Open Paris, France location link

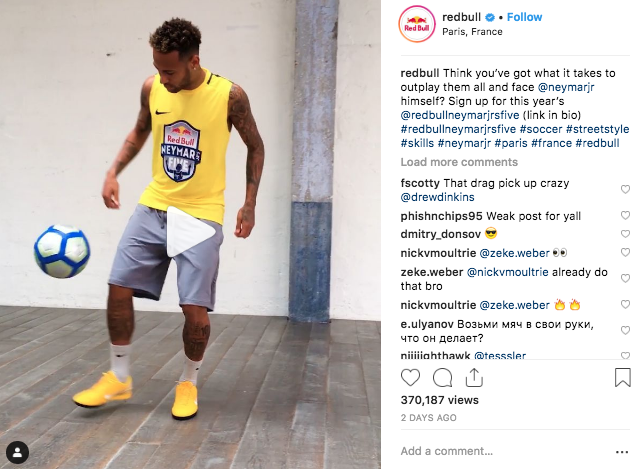(x=472, y=32)
